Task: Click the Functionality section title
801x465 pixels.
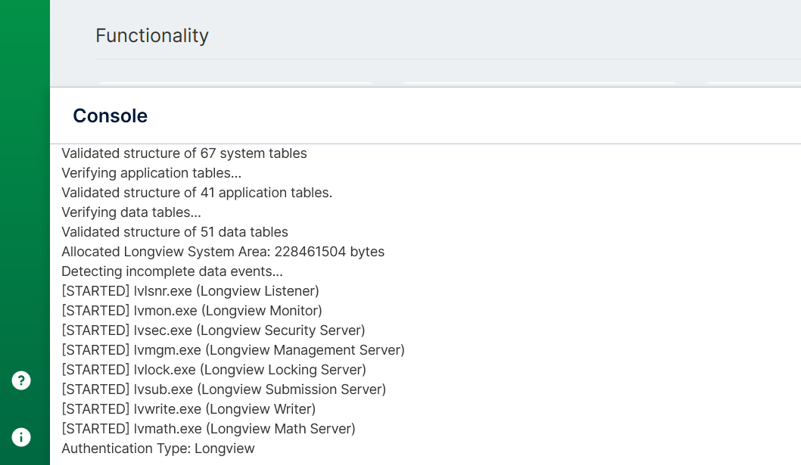Action: pyautogui.click(x=152, y=36)
